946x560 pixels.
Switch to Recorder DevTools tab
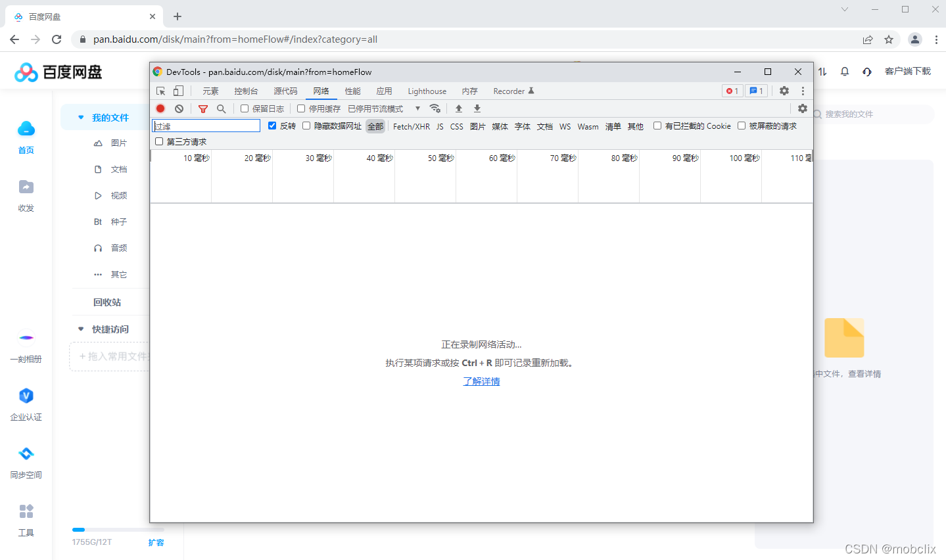[513, 91]
